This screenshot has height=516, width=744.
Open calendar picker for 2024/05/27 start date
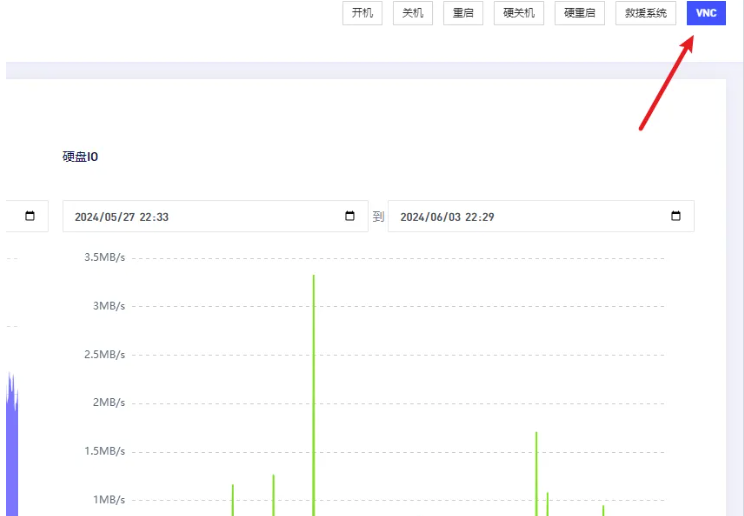click(350, 217)
